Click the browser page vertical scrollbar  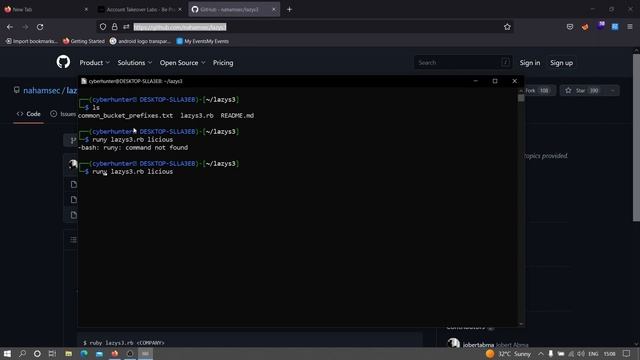click(x=636, y=138)
